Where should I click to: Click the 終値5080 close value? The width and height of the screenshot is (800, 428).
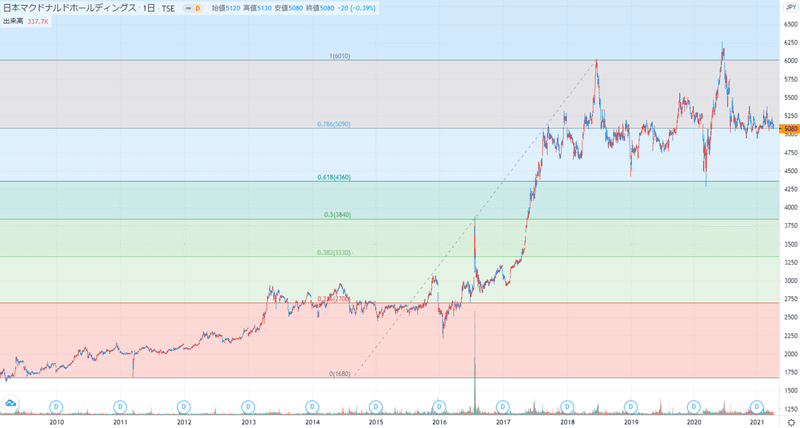click(320, 8)
